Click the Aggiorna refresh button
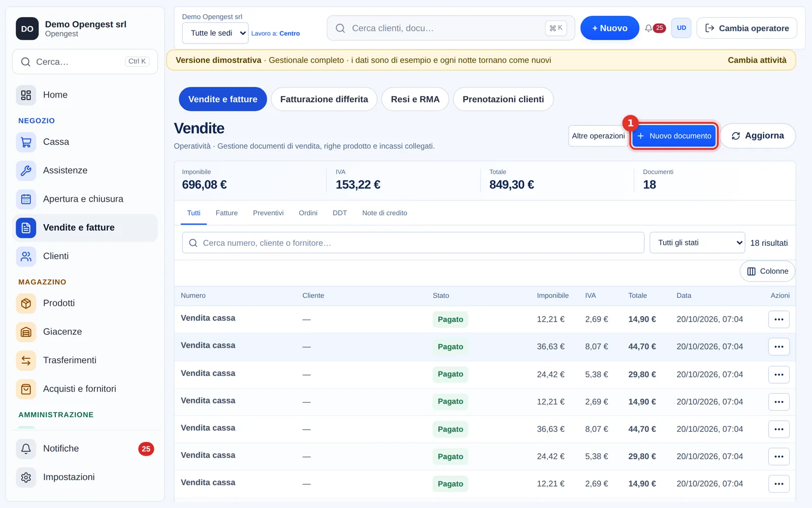Screen dimensions: 812x508 tap(758, 136)
